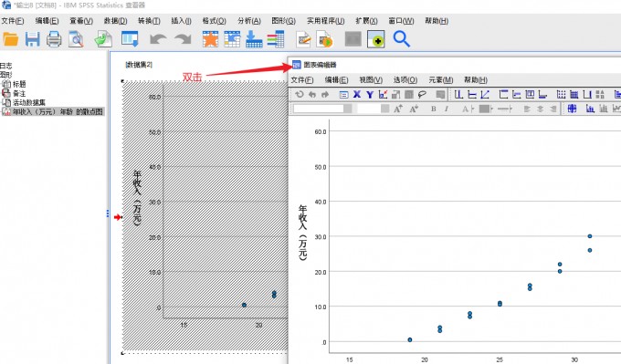Open 编辑(E) menu in main viewer
The width and height of the screenshot is (621, 364).
pyautogui.click(x=47, y=21)
